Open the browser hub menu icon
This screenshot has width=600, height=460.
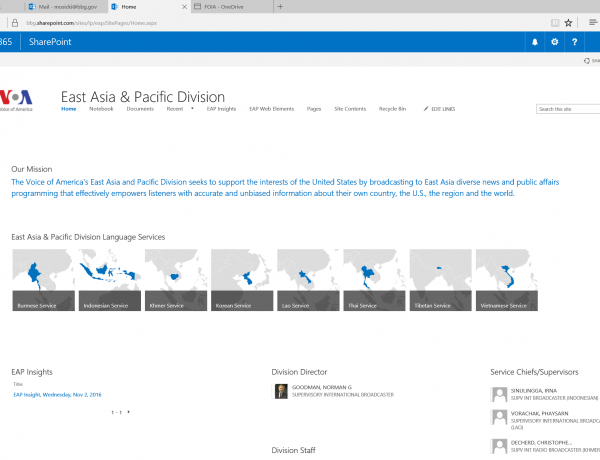593,23
